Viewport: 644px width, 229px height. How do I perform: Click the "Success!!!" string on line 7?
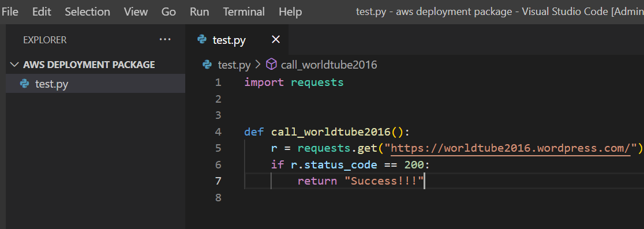tap(384, 181)
